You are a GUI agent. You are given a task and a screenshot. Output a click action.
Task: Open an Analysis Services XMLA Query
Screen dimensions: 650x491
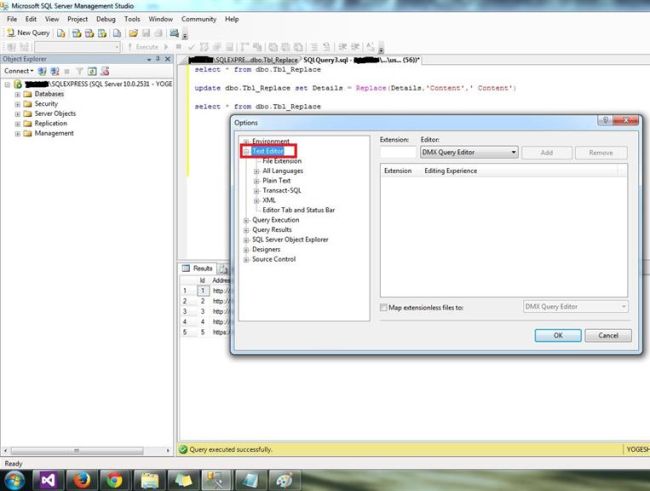[102, 33]
